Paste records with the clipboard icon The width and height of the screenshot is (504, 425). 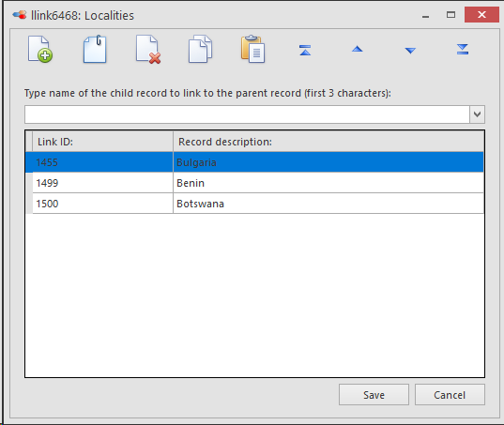click(253, 49)
